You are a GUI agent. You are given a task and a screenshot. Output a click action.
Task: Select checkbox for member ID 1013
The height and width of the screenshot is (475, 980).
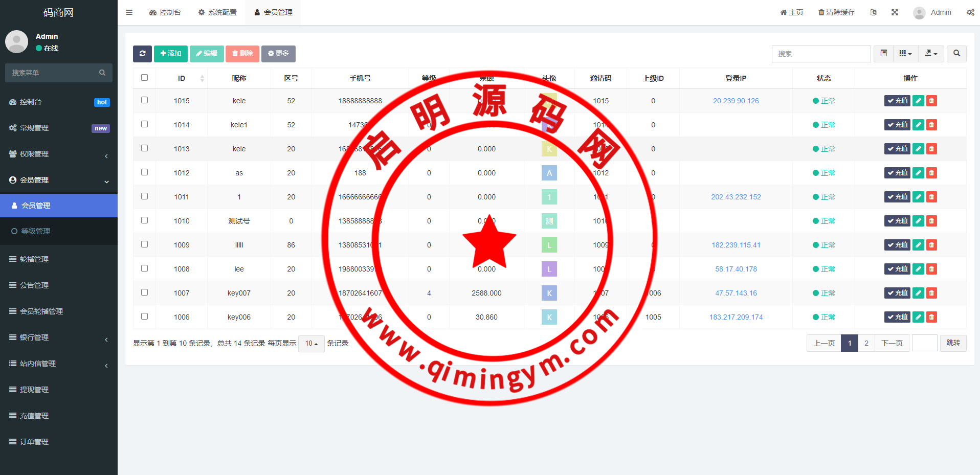tap(144, 148)
